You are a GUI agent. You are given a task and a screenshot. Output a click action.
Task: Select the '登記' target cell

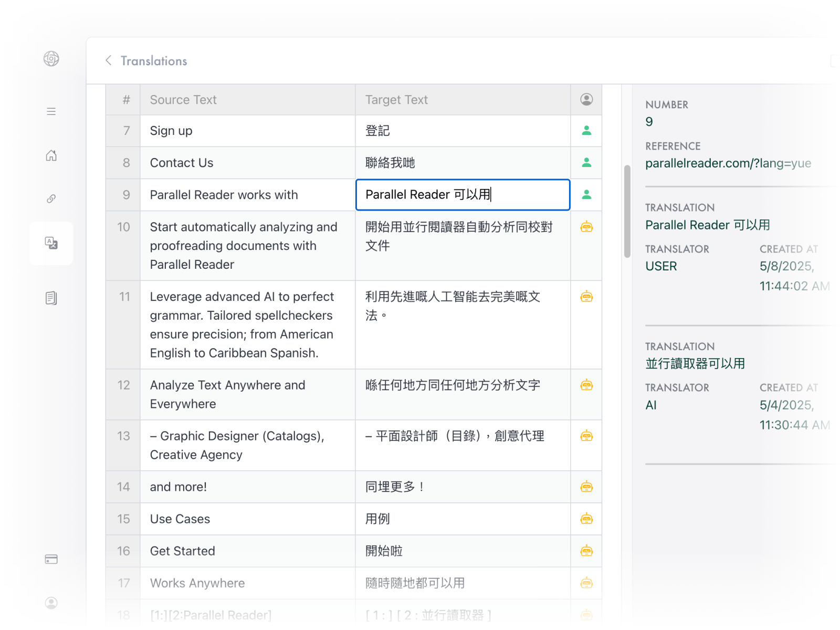463,131
